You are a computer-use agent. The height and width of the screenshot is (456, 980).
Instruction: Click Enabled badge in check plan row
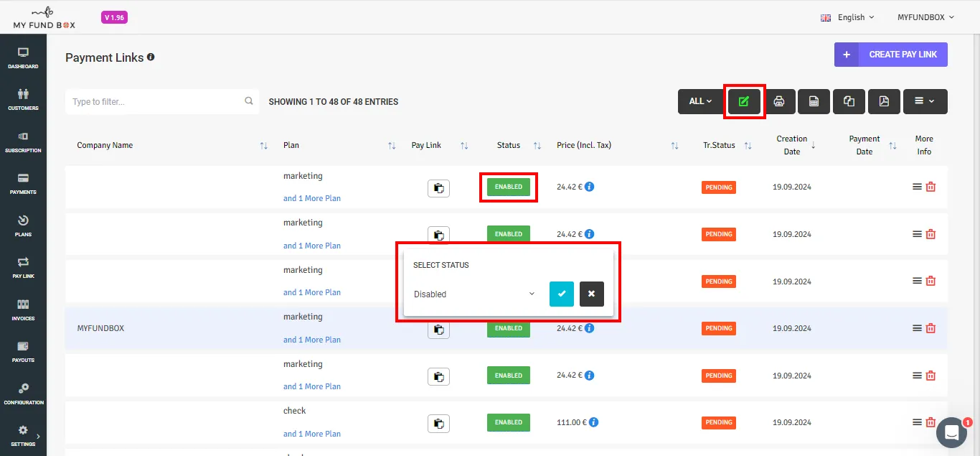click(x=509, y=422)
